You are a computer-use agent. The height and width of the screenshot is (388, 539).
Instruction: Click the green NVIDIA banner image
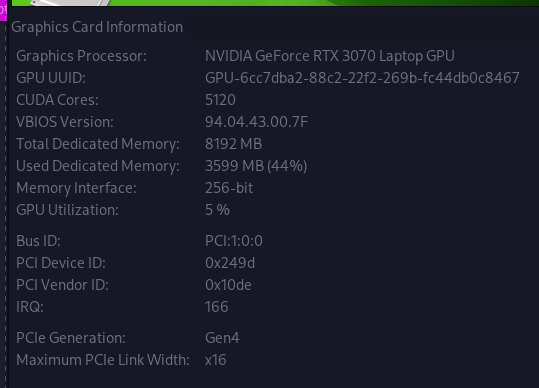(275, 3)
